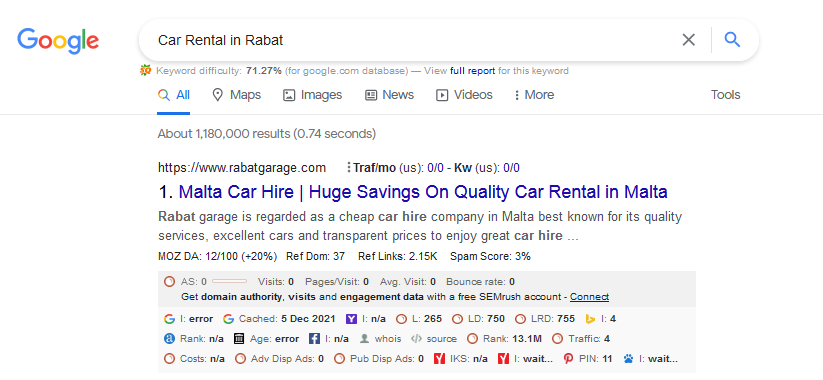
Task: Click the Pinterest PIN icon
Action: click(568, 359)
